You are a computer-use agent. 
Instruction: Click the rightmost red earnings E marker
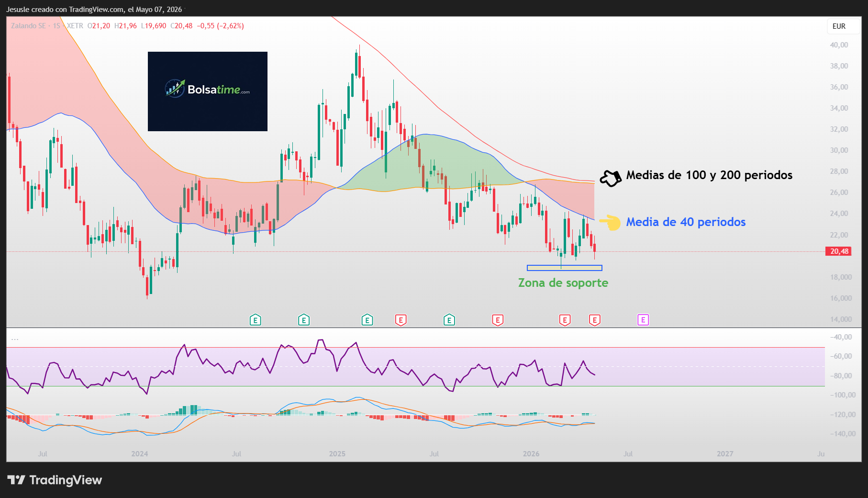tap(594, 320)
